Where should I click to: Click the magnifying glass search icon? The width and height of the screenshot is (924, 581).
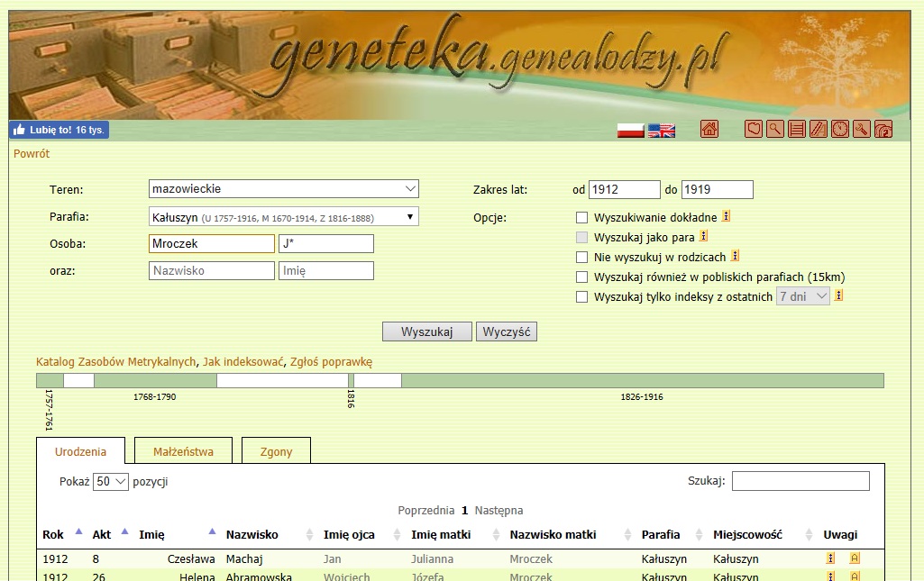tap(774, 130)
